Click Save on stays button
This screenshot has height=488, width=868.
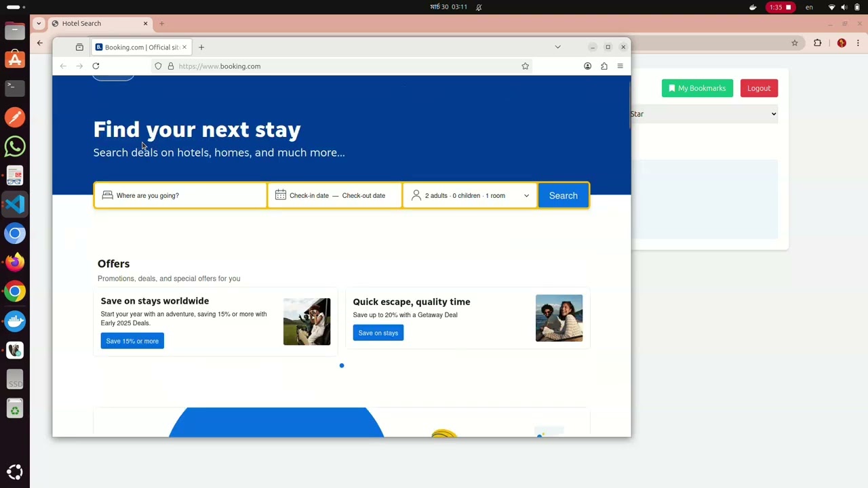tap(378, 333)
